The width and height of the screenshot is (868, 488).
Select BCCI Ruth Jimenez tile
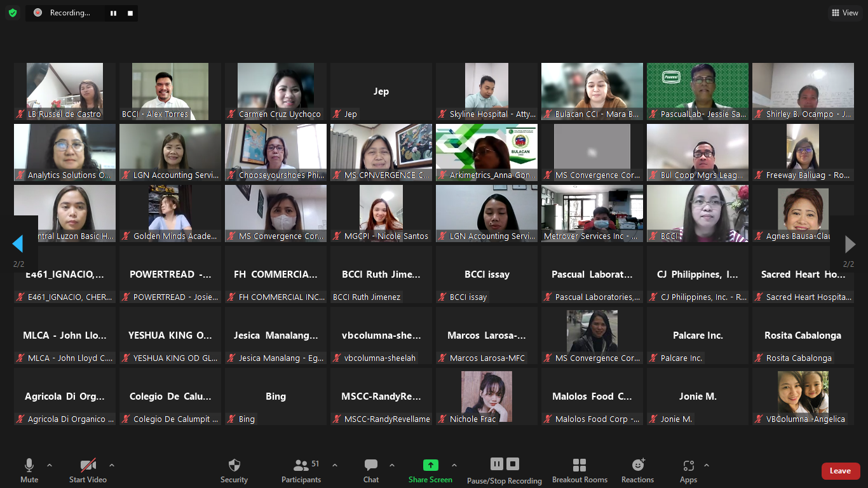[x=381, y=274]
